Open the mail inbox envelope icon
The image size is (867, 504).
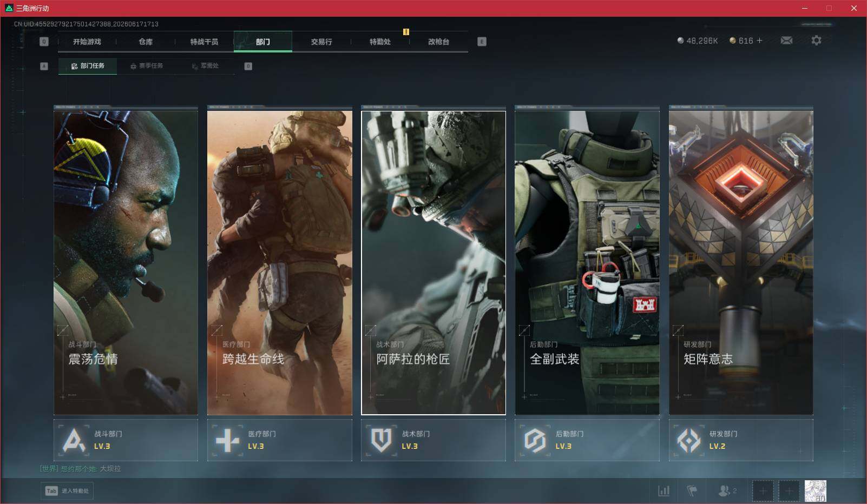pos(786,41)
